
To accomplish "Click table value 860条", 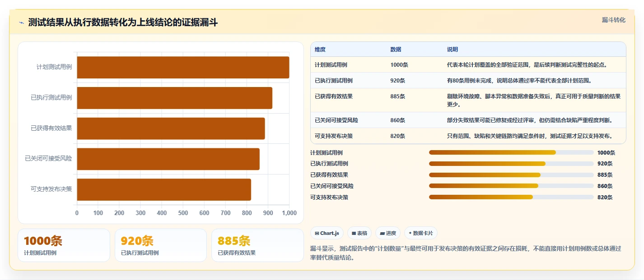I will (398, 120).
